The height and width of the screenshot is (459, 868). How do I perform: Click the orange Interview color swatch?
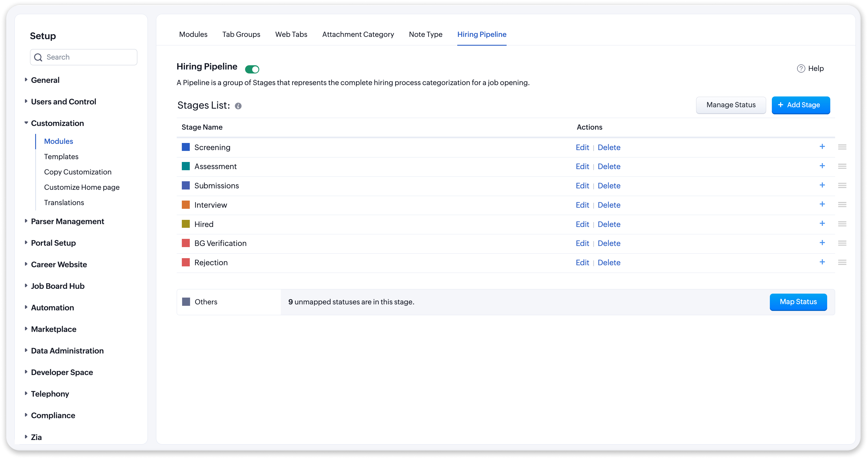click(186, 205)
